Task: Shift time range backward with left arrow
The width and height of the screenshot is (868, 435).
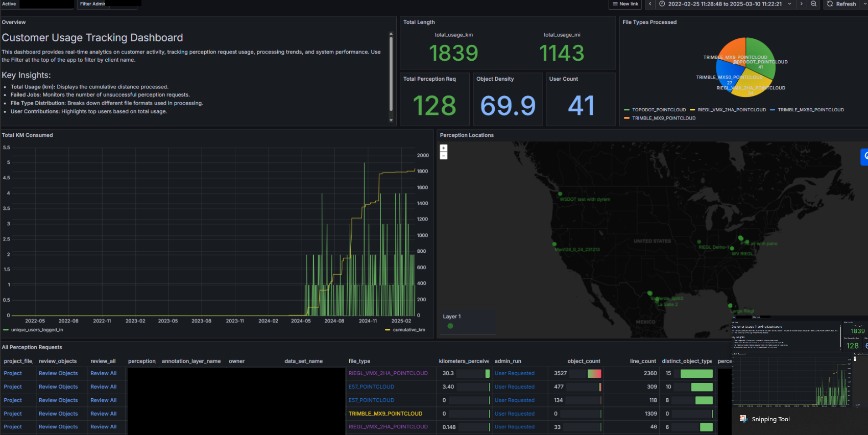Action: coord(650,4)
